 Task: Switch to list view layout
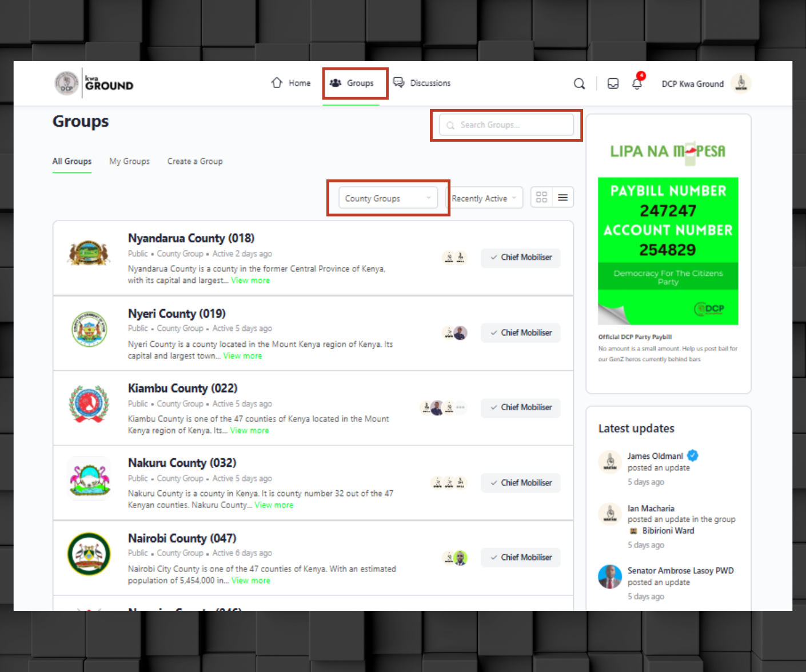(x=563, y=197)
